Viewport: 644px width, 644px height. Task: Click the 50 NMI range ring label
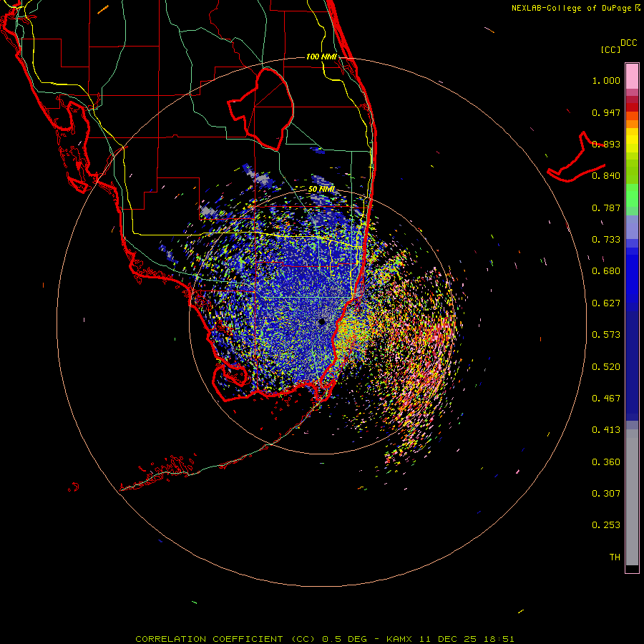321,190
